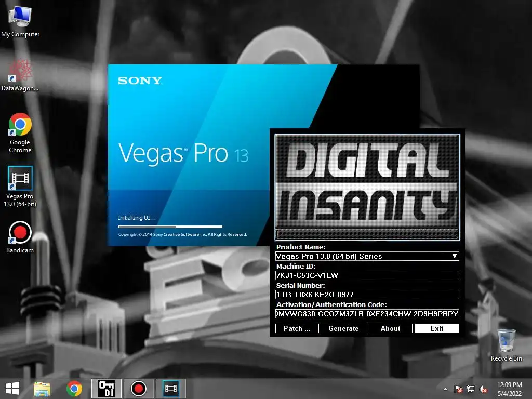Click the Activation/Authentication Code field

(367, 314)
